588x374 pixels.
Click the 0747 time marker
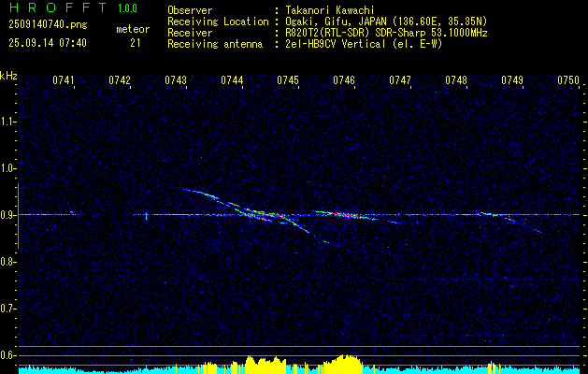tap(400, 79)
